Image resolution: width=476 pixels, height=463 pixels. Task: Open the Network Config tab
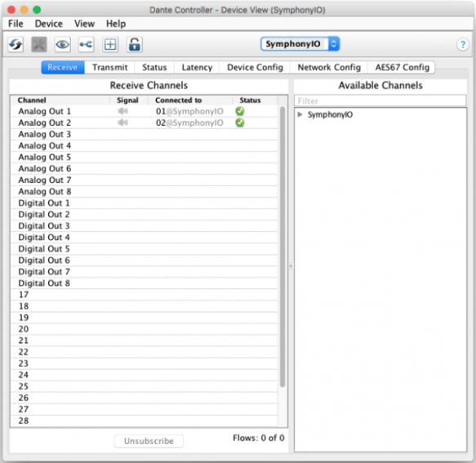pyautogui.click(x=329, y=67)
